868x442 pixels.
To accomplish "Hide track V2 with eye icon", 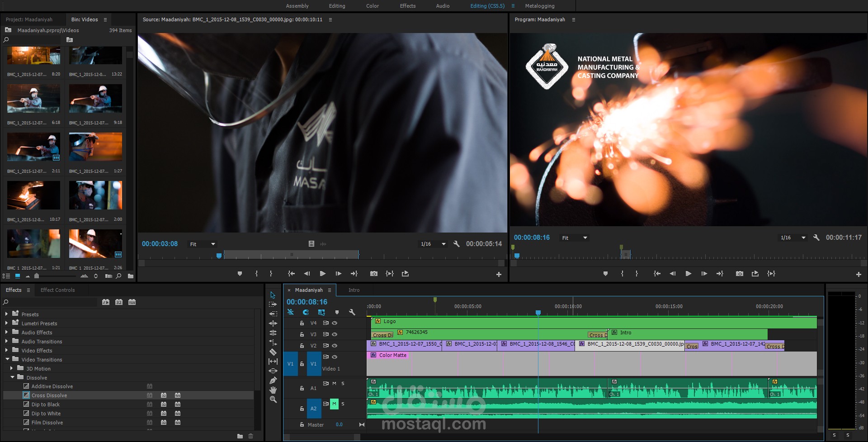I will pos(335,346).
